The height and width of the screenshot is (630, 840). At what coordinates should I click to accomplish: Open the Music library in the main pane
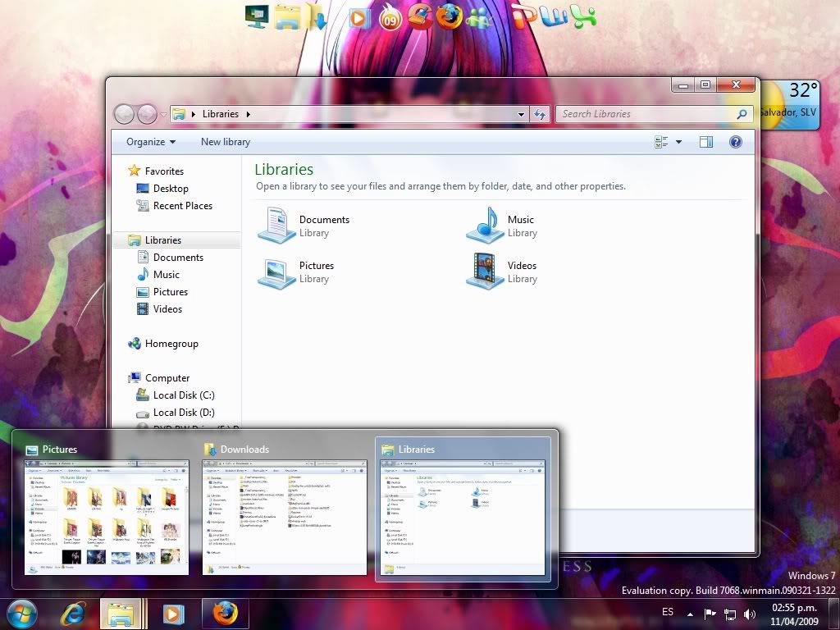pyautogui.click(x=502, y=226)
